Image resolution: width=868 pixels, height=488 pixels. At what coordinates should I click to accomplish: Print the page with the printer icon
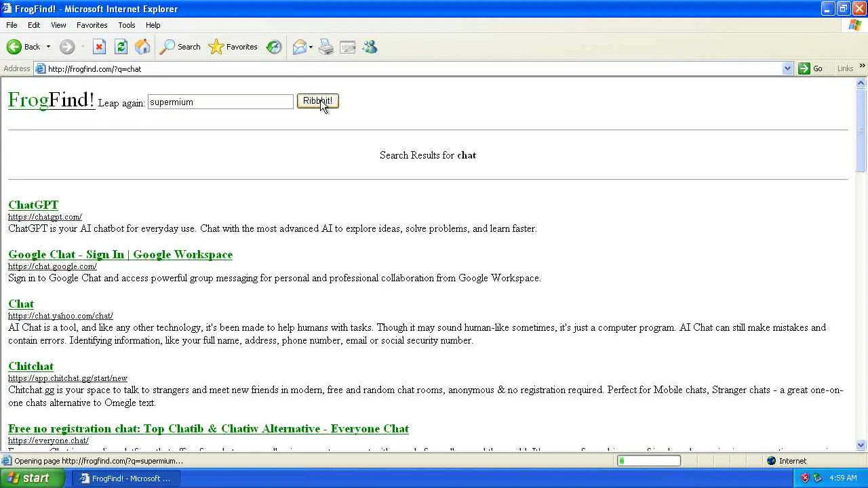(326, 47)
